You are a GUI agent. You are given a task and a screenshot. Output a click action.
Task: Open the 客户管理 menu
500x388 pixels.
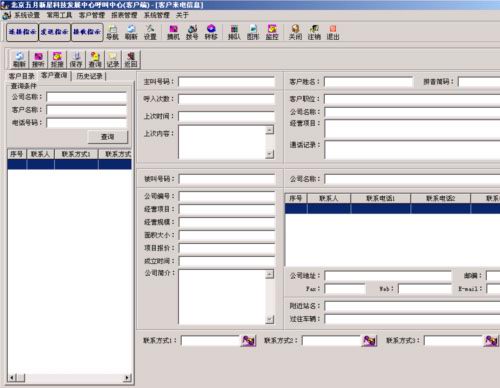tap(92, 15)
